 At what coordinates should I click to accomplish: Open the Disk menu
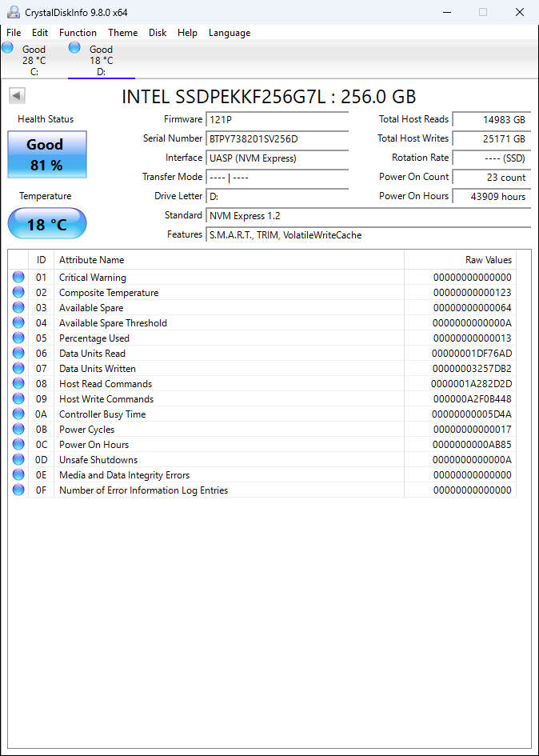click(158, 33)
